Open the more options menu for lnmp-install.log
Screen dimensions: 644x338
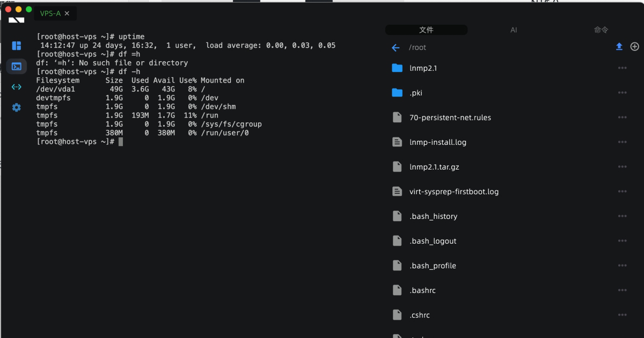click(622, 142)
